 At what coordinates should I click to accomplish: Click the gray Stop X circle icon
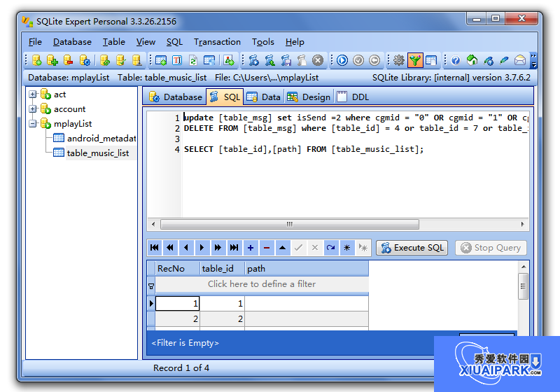point(318,60)
